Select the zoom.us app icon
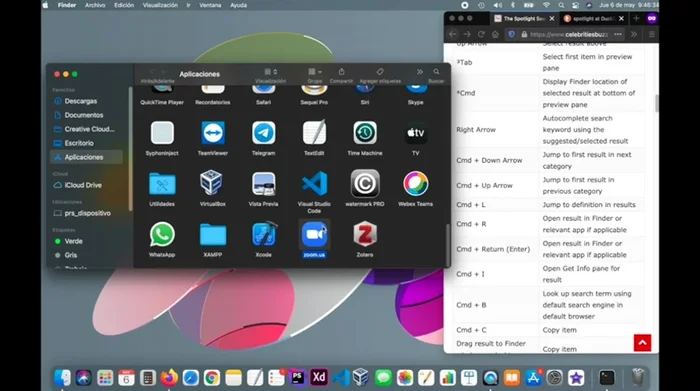The width and height of the screenshot is (700, 391). [314, 234]
